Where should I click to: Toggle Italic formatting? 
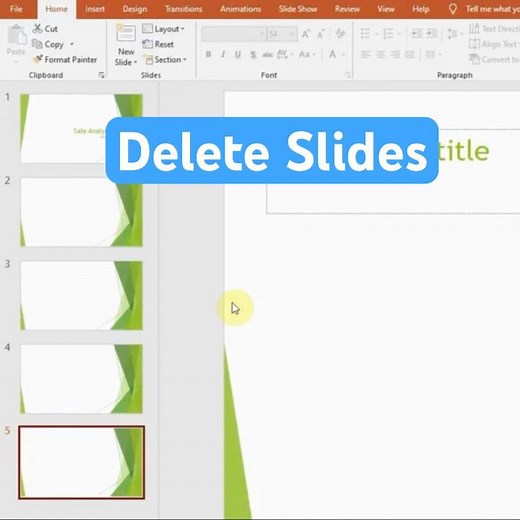click(223, 54)
